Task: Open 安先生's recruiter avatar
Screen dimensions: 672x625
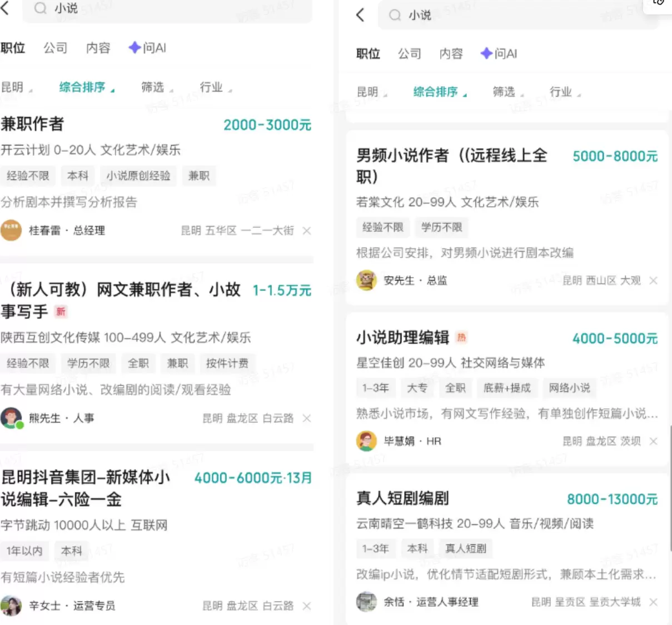Action: (x=366, y=280)
